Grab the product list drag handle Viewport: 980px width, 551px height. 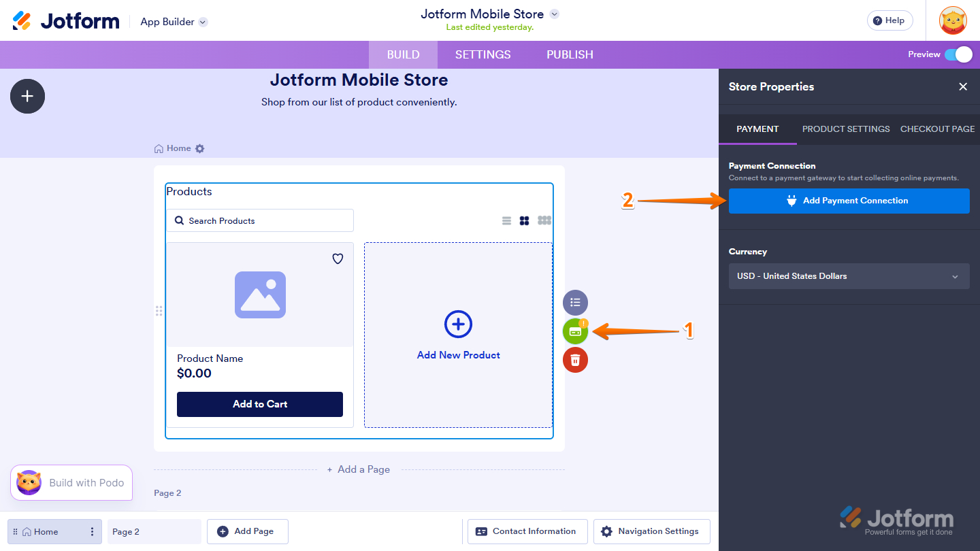click(x=159, y=311)
